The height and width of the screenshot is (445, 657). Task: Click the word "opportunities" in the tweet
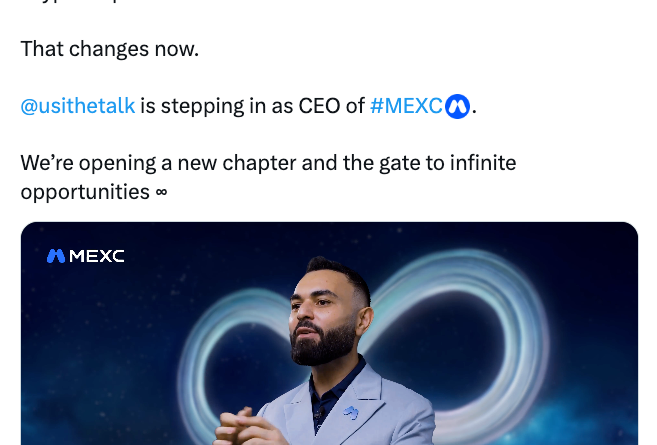(x=85, y=191)
